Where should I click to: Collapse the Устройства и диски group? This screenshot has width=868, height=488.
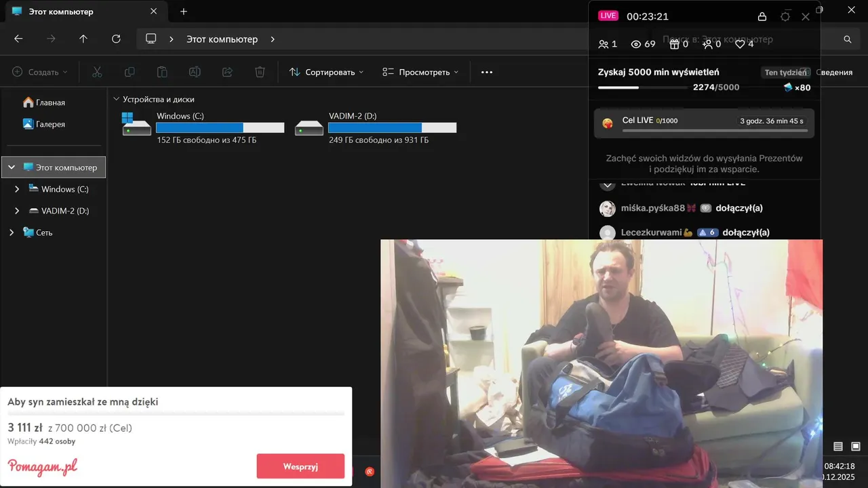click(x=117, y=99)
